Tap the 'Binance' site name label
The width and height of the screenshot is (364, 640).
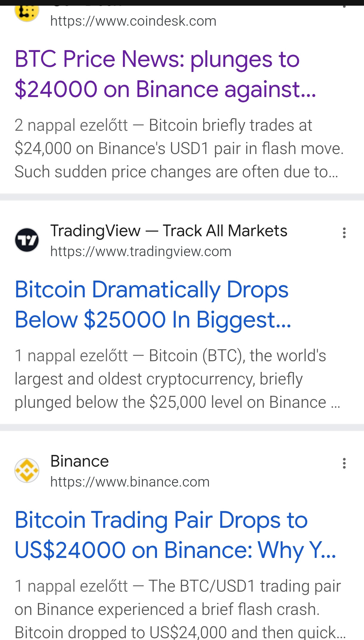tap(79, 461)
